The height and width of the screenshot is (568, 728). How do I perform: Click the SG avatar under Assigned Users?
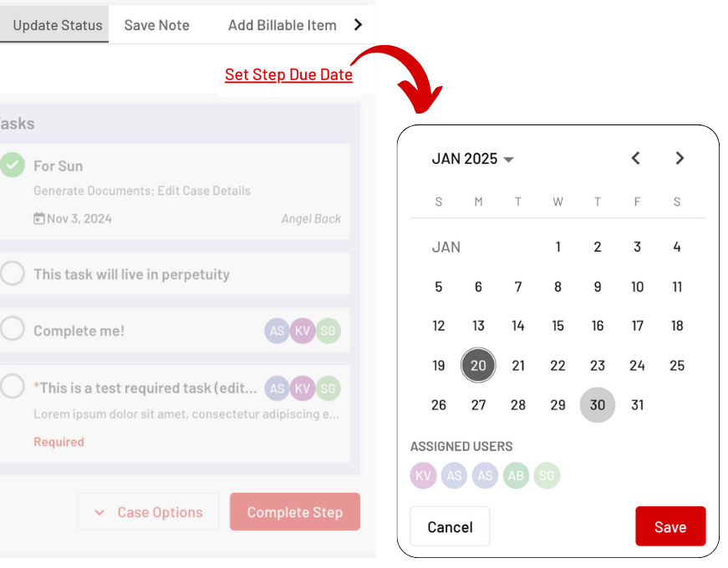coord(547,475)
